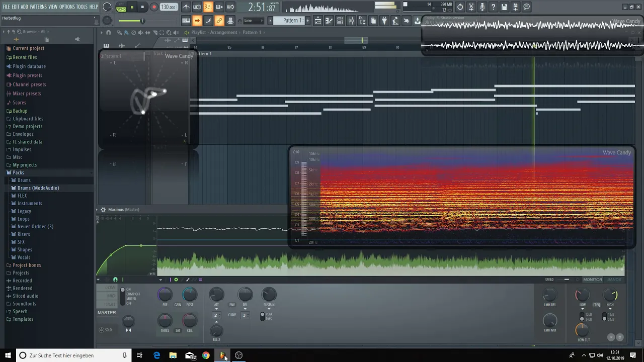Toggle the recording countdown (3.2.1) icon
Image resolution: width=644 pixels, height=362 pixels.
pos(208,7)
